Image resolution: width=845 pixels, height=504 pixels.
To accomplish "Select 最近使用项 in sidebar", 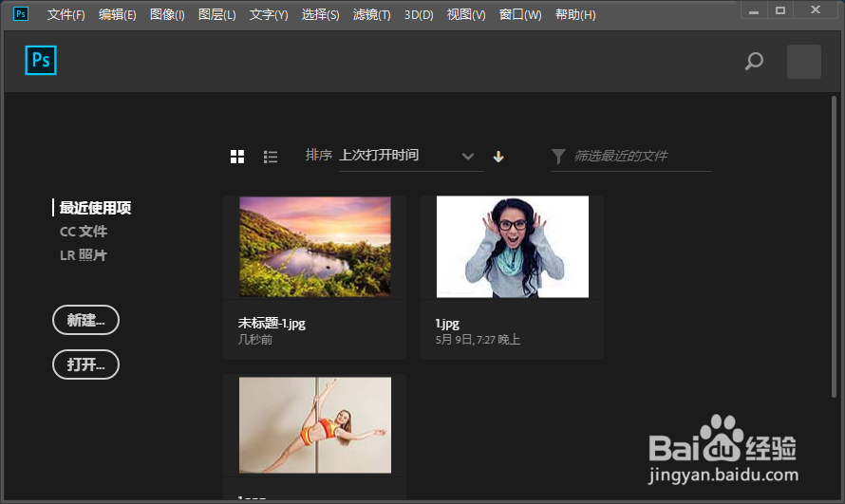I will click(95, 208).
